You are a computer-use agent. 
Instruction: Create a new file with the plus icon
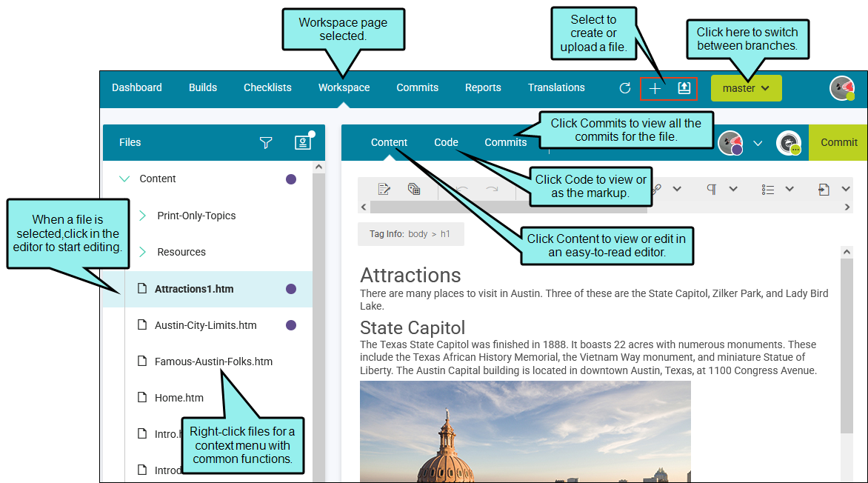click(654, 89)
